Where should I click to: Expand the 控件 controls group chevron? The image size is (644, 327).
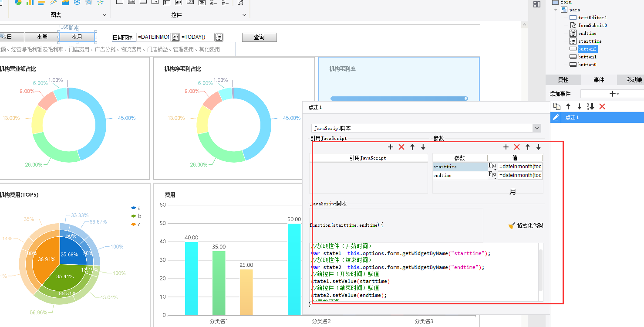tap(244, 15)
